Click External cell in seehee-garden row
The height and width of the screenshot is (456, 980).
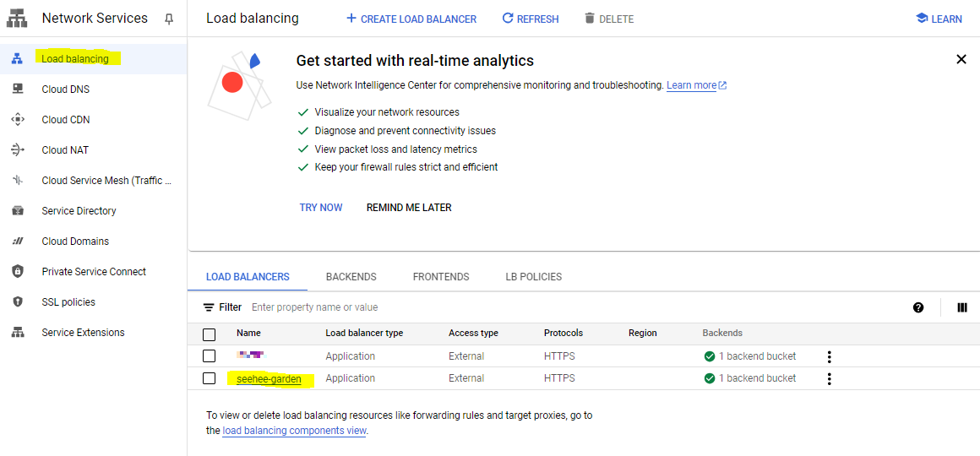(x=466, y=378)
